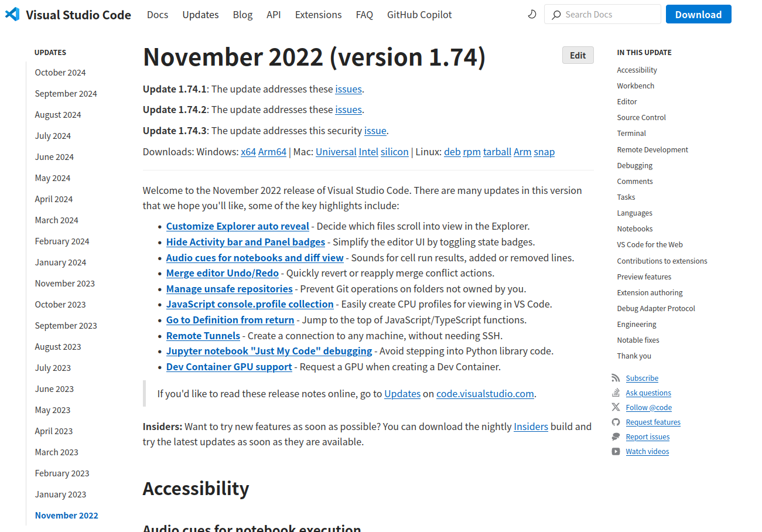Open the Extensions navigation item
This screenshot has height=532, width=762.
pyautogui.click(x=318, y=15)
